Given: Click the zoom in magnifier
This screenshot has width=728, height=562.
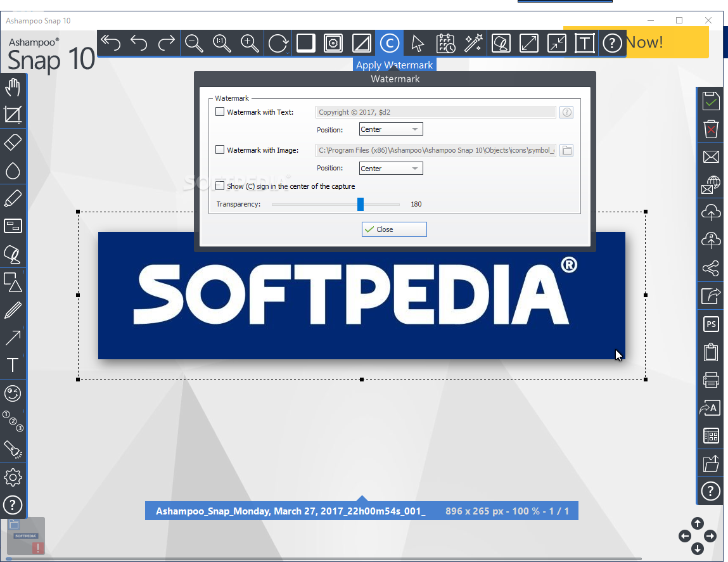Looking at the screenshot, I should point(250,43).
